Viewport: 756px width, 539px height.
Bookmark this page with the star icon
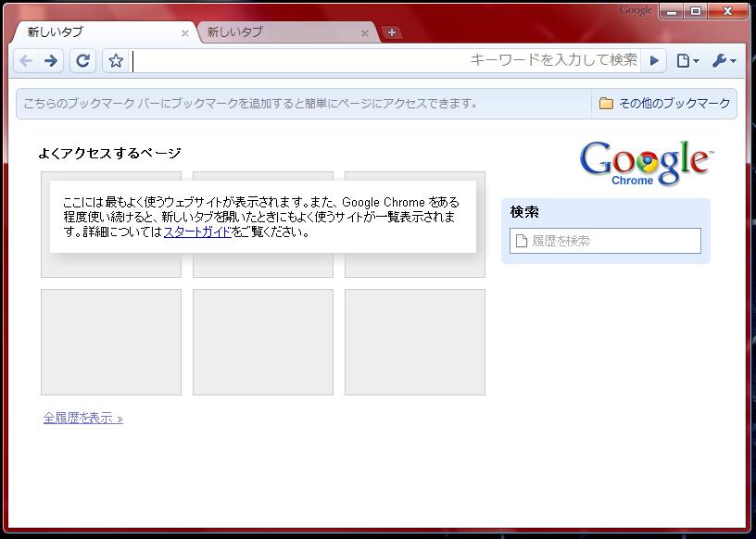pyautogui.click(x=116, y=61)
